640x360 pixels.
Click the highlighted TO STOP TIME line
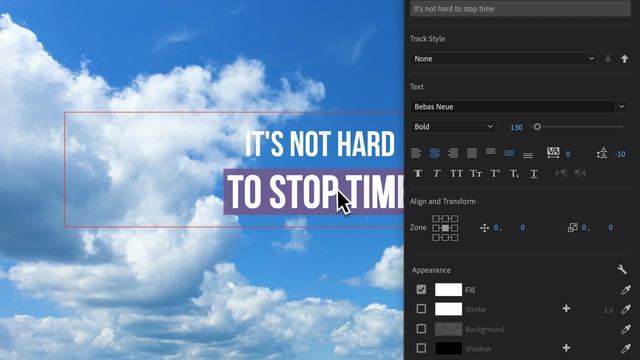pos(313,192)
